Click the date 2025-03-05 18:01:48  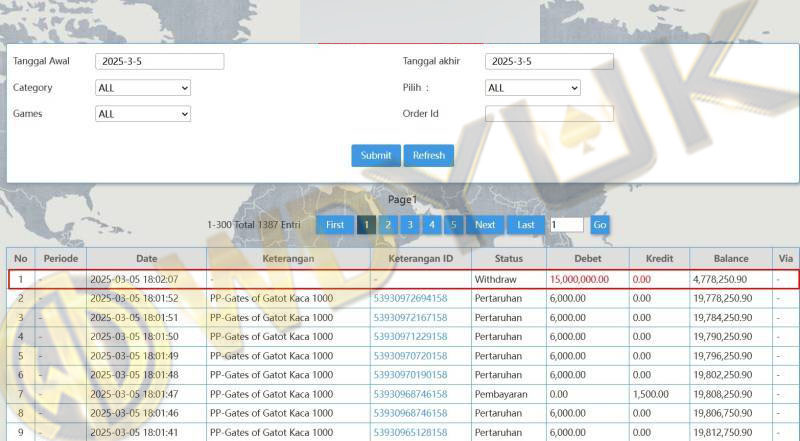(x=134, y=375)
